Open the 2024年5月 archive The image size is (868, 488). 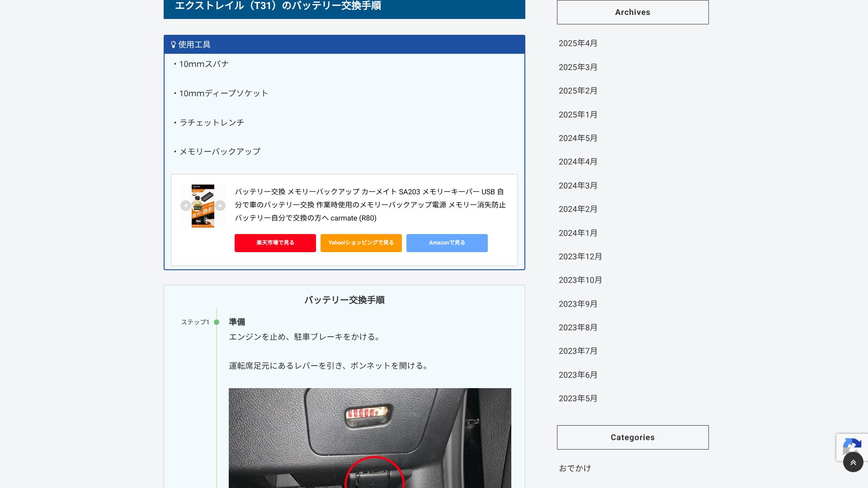click(x=578, y=138)
